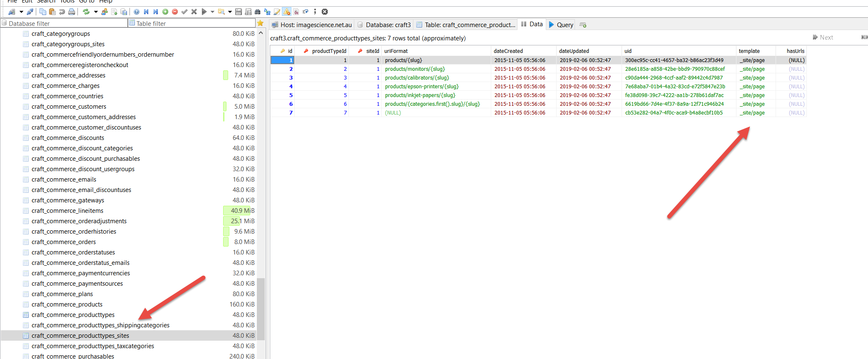Open dropdown arrow beside load SQL folder icon

(230, 12)
